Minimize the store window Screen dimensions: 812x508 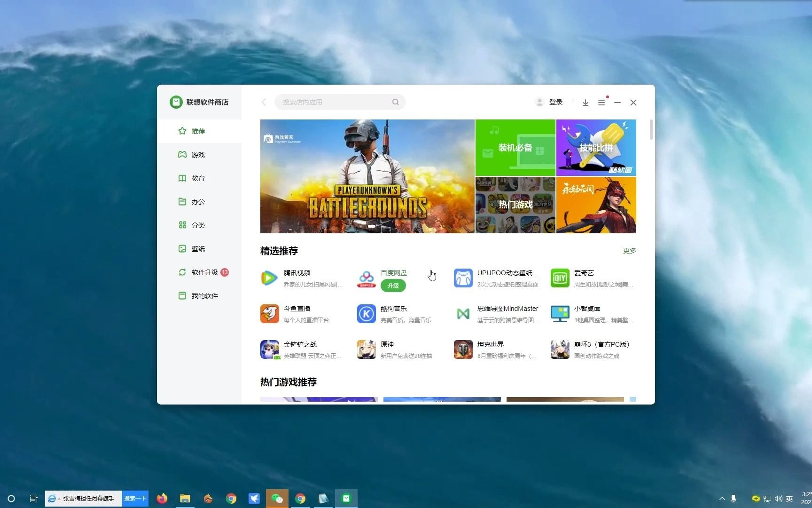click(617, 103)
